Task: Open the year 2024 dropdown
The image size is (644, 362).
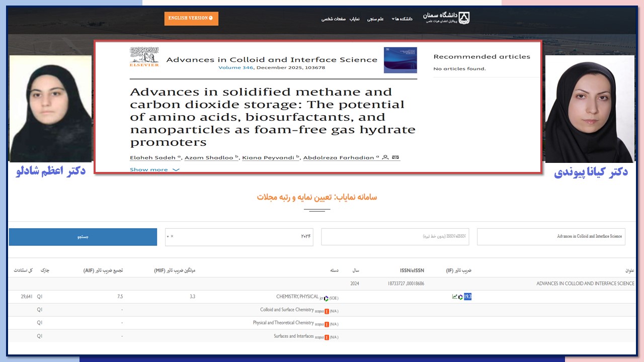Action: click(239, 236)
